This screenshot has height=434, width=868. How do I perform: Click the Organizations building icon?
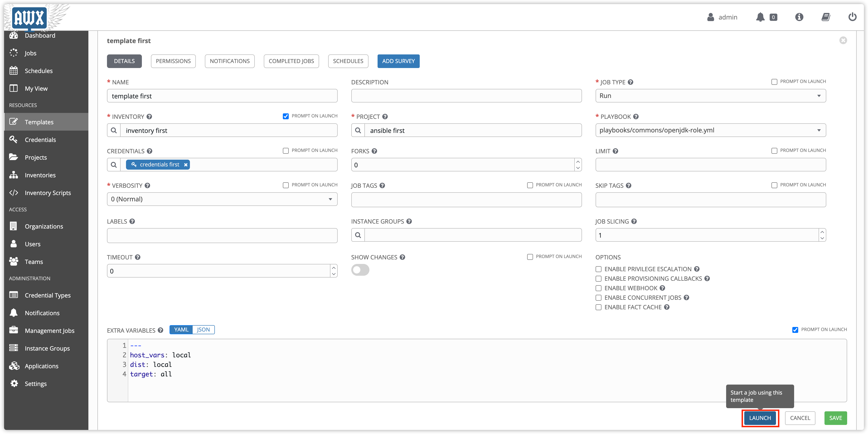pos(13,226)
